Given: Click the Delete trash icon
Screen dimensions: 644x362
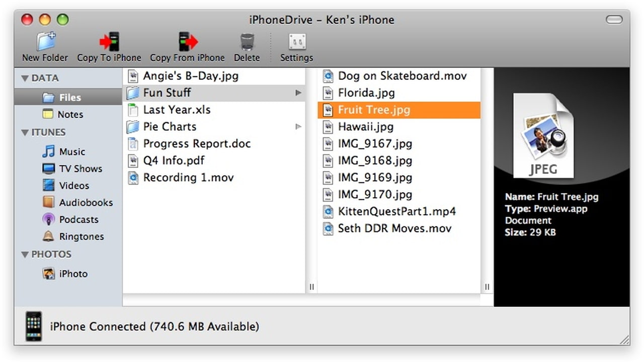Looking at the screenshot, I should pyautogui.click(x=247, y=42).
